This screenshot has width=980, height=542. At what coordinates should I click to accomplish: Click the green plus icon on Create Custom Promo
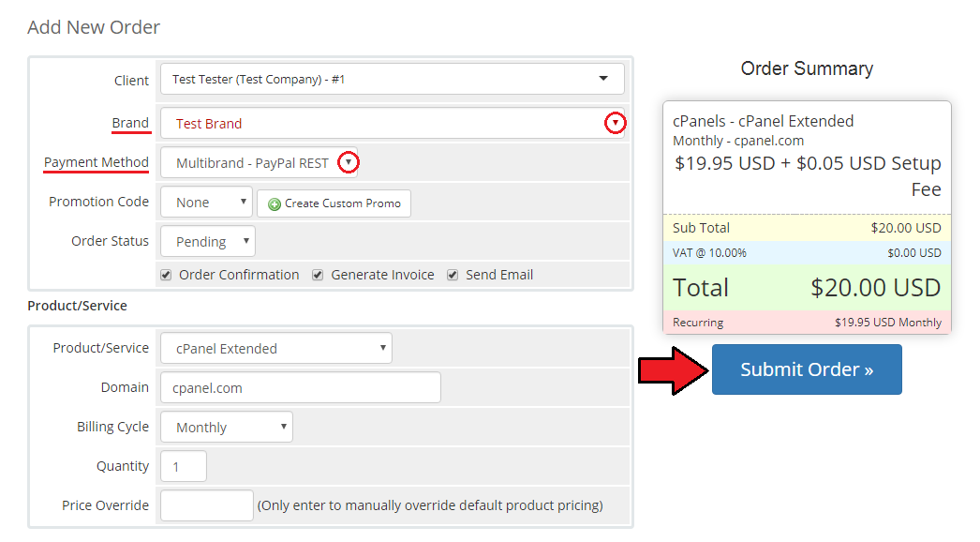point(274,204)
